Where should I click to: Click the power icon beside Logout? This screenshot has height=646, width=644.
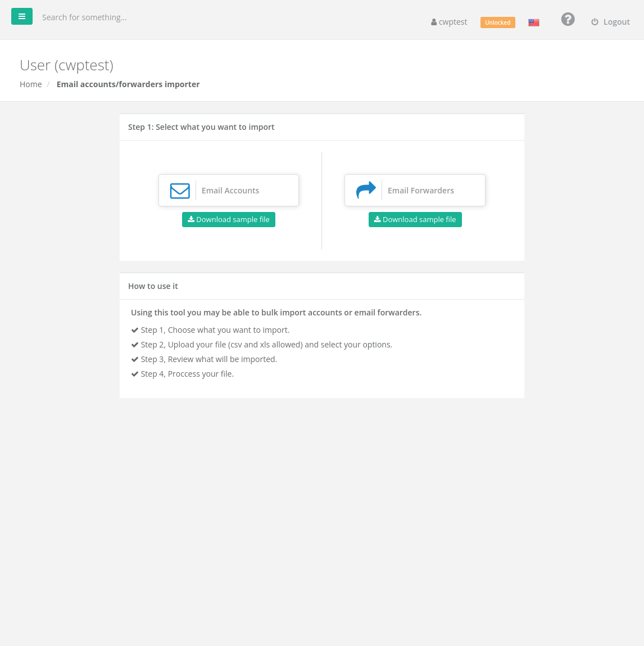coord(595,22)
